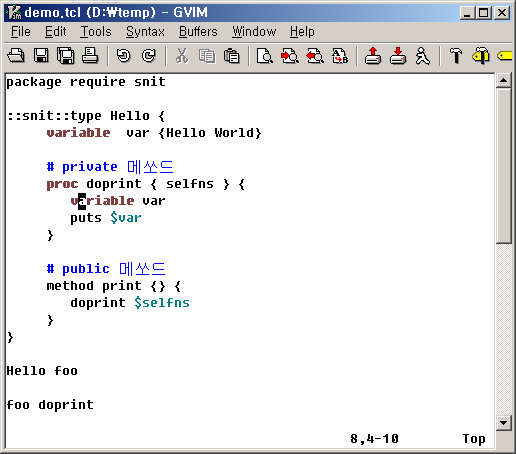Click the A-to-B replace icon
This screenshot has height=454, width=516.
pos(340,56)
